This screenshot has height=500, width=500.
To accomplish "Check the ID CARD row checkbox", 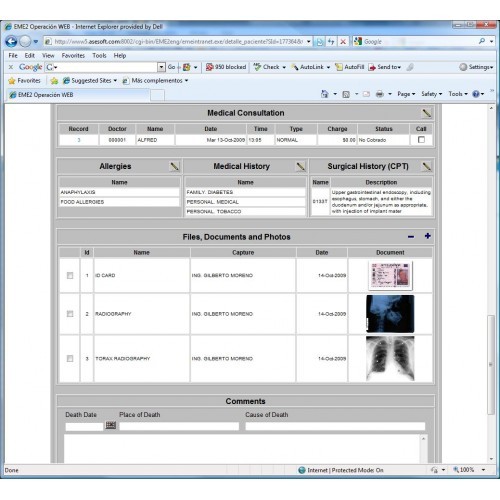I will pyautogui.click(x=70, y=275).
